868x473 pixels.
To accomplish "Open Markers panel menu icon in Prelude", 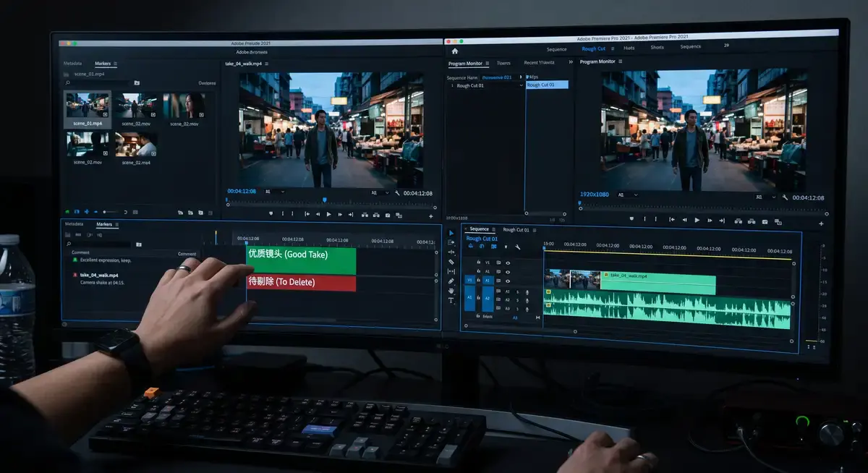I will tap(115, 64).
